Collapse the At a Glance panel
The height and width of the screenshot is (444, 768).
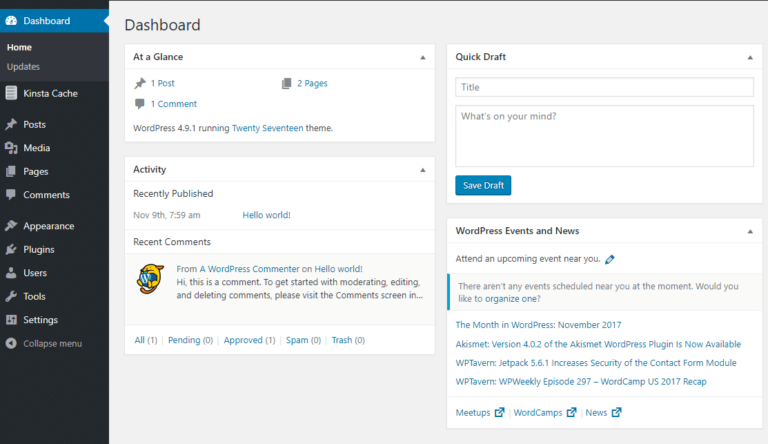(423, 57)
